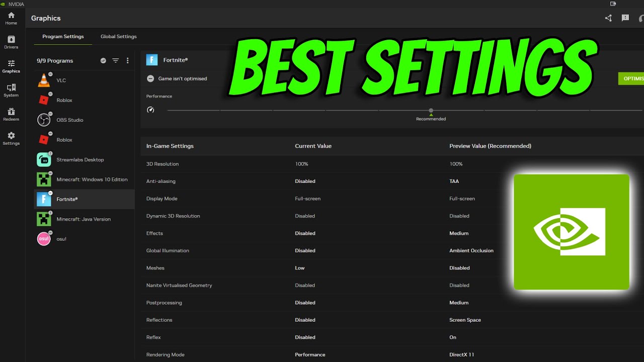Select the 'Anti-aliasing' setting label
Screen dimensions: 644x362
pyautogui.click(x=161, y=181)
